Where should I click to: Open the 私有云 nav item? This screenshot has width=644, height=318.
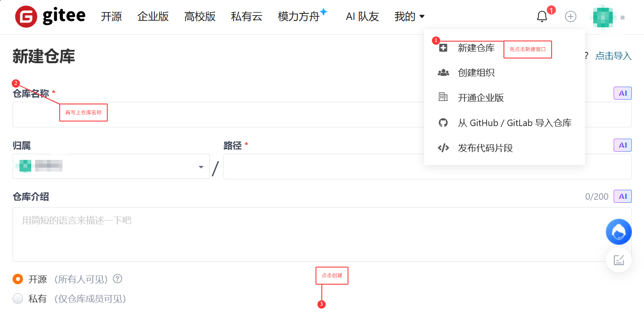[x=247, y=17]
